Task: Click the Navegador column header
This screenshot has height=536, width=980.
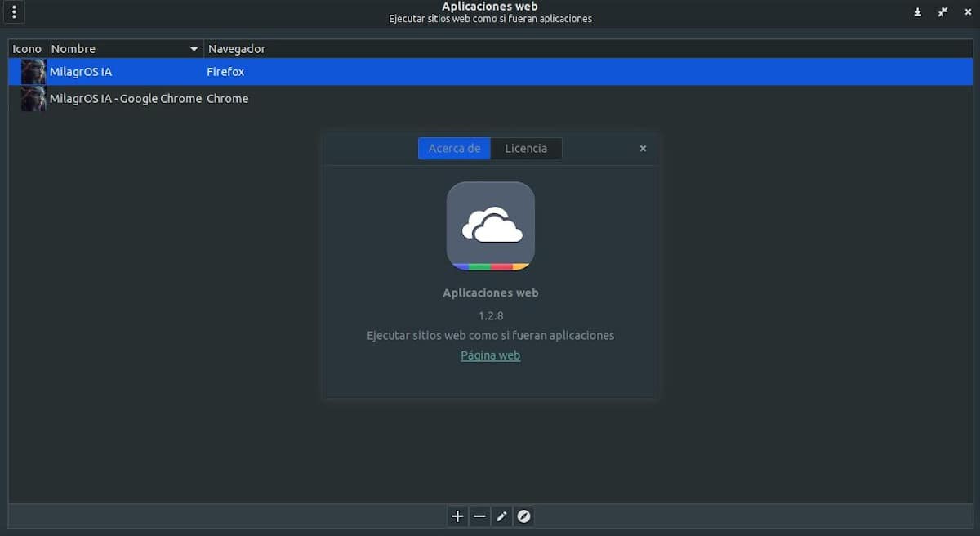Action: coord(237,48)
